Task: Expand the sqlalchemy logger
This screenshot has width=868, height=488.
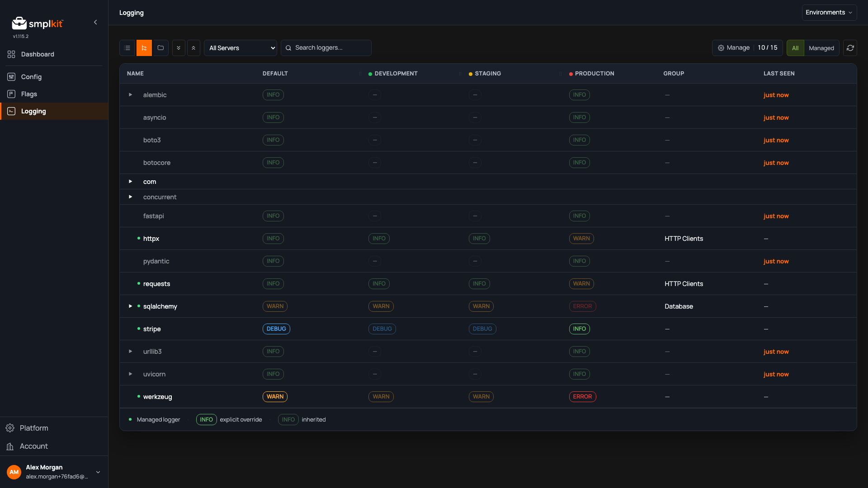Action: (131, 306)
